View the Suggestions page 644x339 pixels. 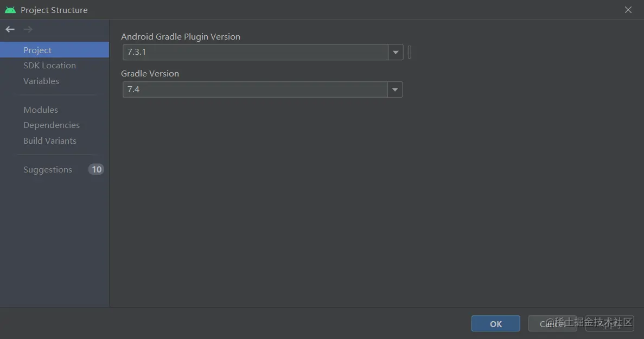[48, 169]
